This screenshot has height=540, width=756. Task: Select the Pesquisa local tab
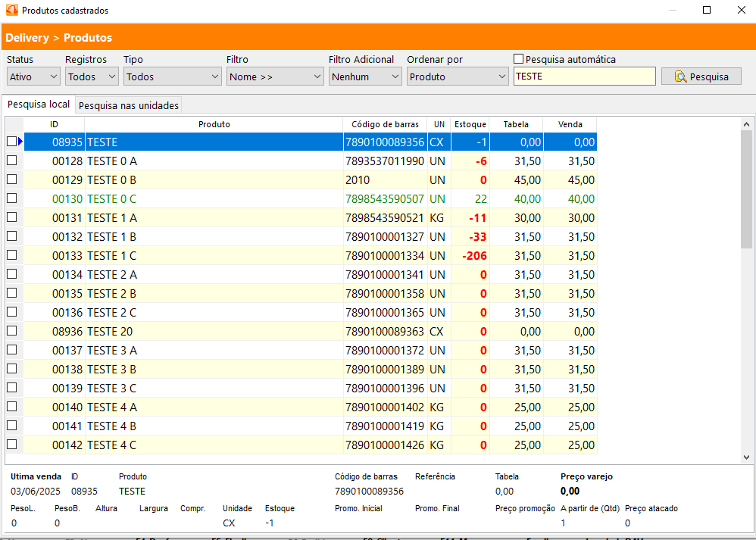(38, 105)
